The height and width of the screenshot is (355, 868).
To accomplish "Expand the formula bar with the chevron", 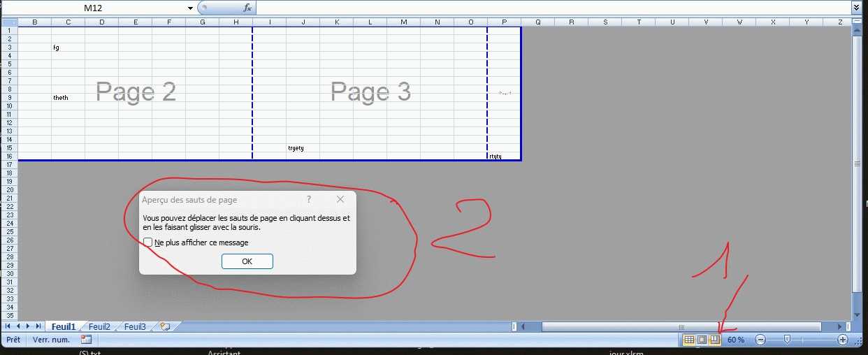I will pyautogui.click(x=856, y=7).
